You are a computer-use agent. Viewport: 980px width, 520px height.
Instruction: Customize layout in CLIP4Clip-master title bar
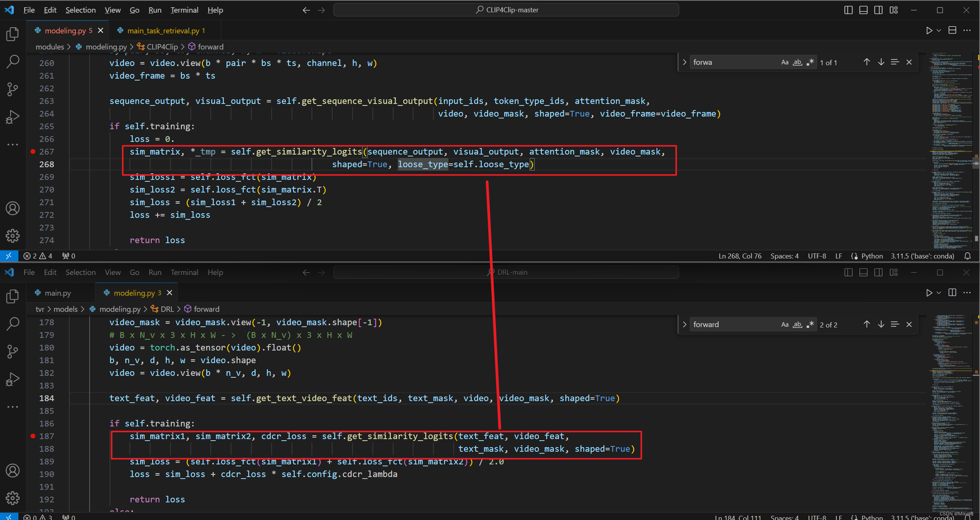[894, 10]
